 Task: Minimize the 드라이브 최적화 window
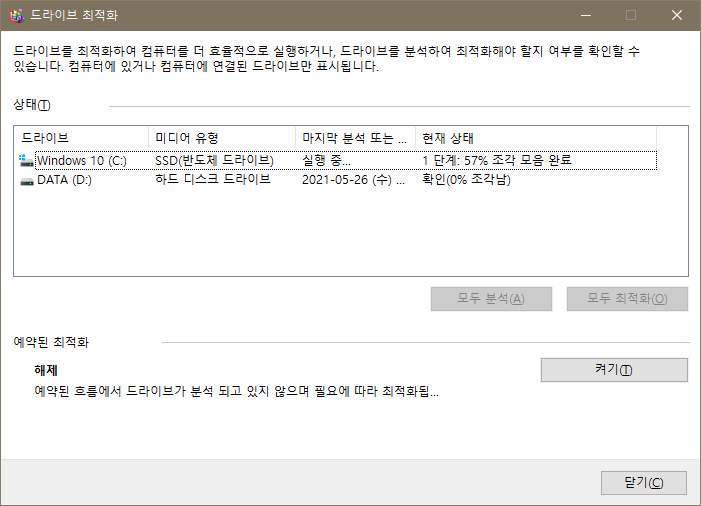[586, 15]
